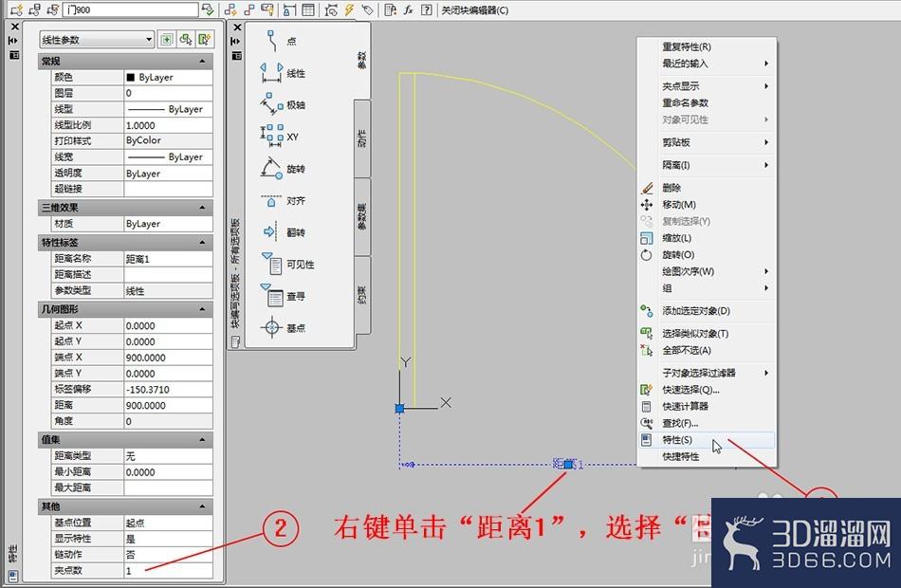Choose 特性(S) from the context menu
This screenshot has width=901, height=588.
[707, 440]
